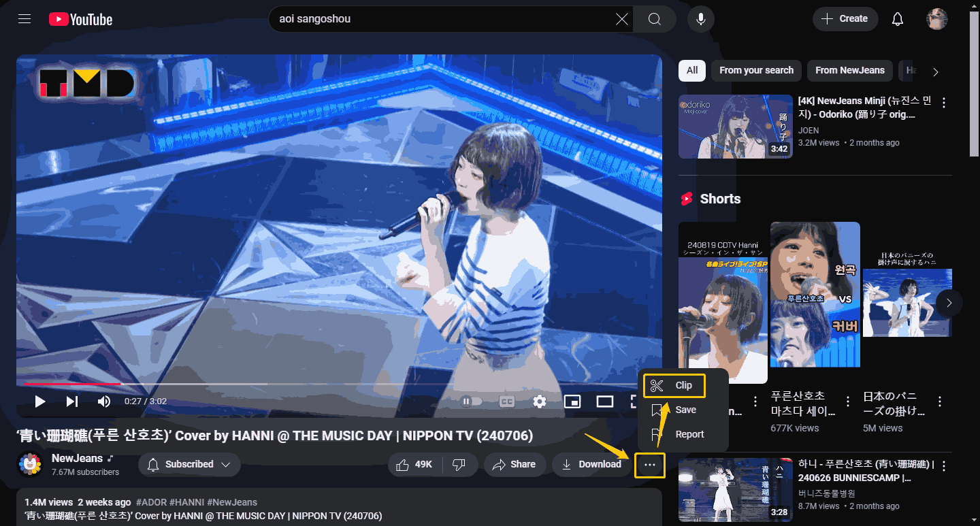Select the From NewJeans chip
The width and height of the screenshot is (980, 526).
tap(850, 70)
